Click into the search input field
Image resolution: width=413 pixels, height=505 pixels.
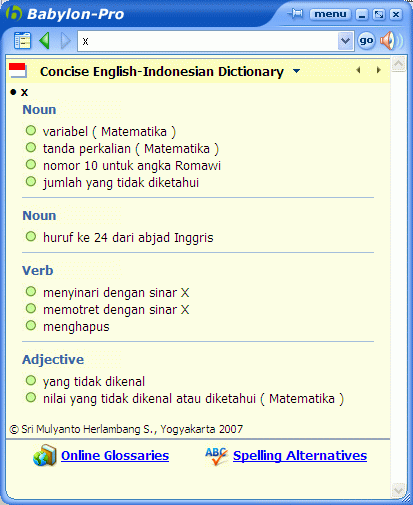208,41
